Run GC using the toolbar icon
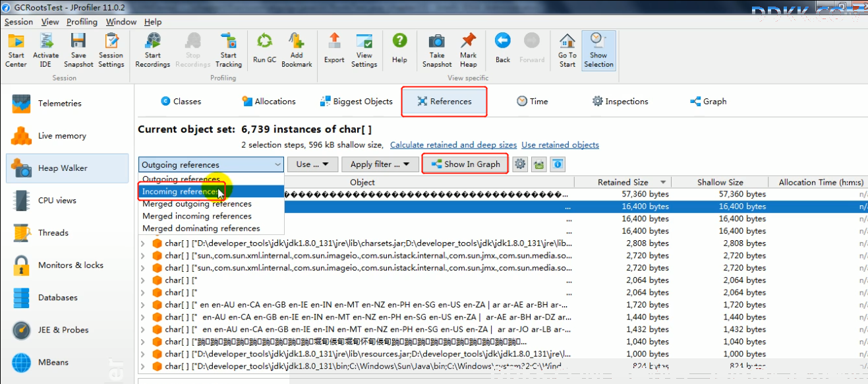Image resolution: width=868 pixels, height=384 pixels. (265, 50)
